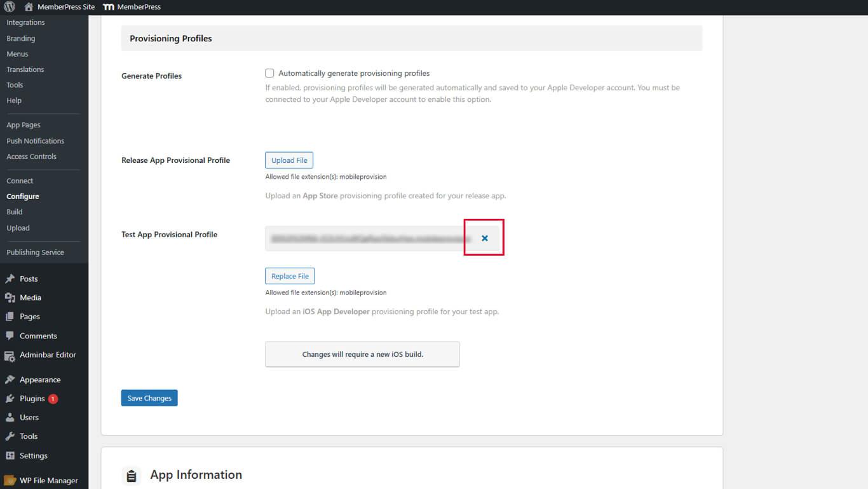Click the Media icon in sidebar
This screenshot has width=868, height=489.
(x=10, y=298)
